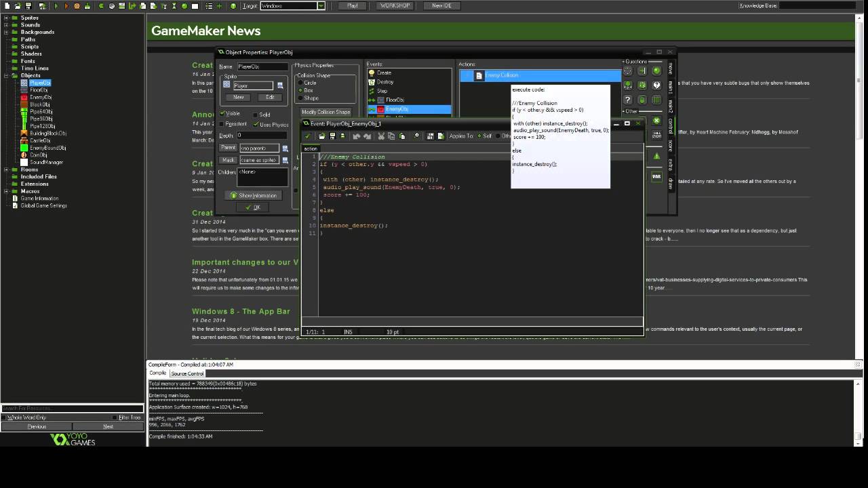Click the Edit sprite button
868x488 pixels.
pyautogui.click(x=270, y=97)
